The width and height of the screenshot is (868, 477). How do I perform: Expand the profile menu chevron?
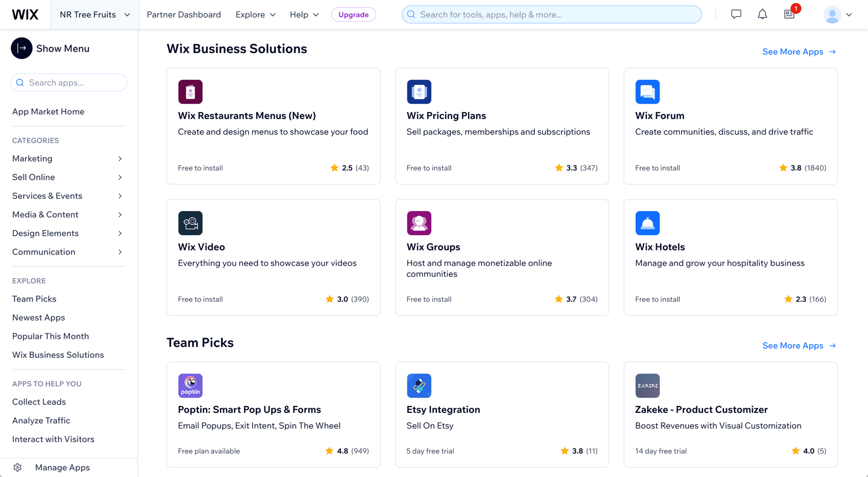click(x=849, y=14)
